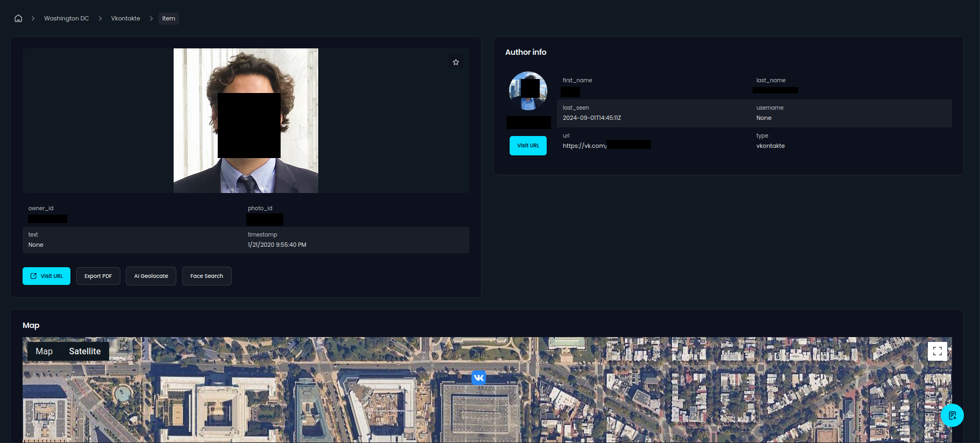The width and height of the screenshot is (980, 443).
Task: Click the author avatar image
Action: (x=528, y=91)
